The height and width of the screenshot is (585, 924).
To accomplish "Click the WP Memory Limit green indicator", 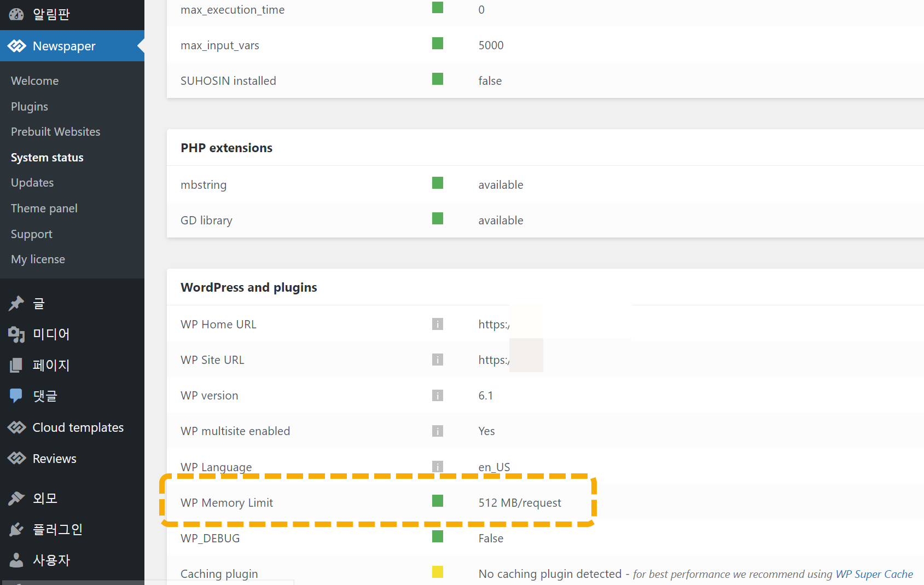I will tap(438, 501).
